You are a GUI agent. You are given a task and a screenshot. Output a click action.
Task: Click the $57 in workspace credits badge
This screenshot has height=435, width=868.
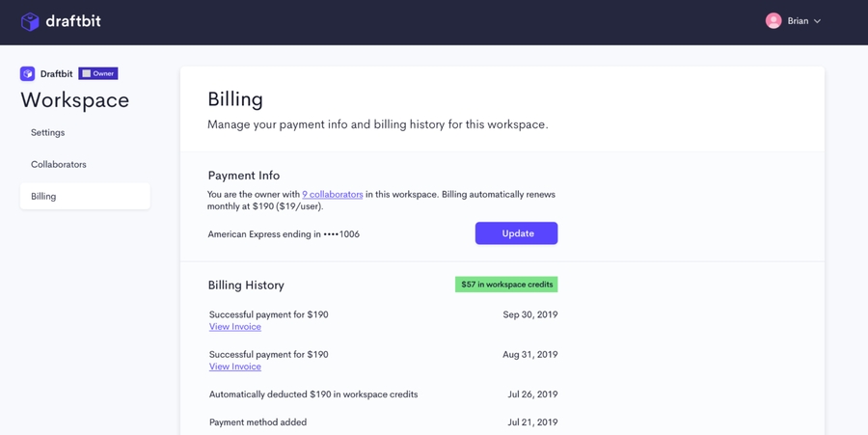(x=506, y=285)
